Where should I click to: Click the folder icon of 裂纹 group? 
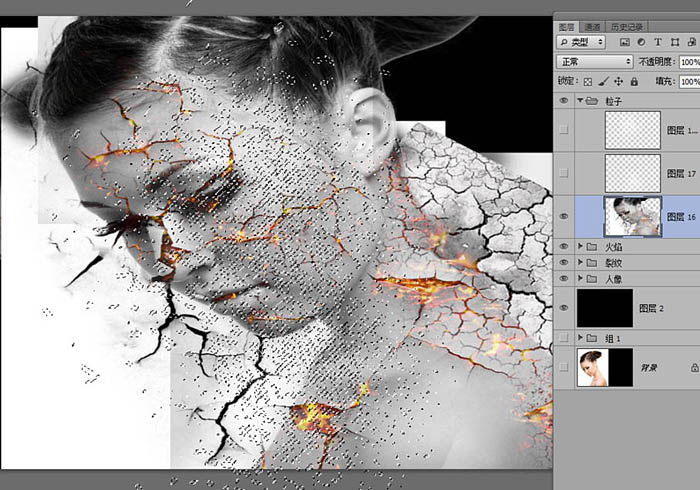pyautogui.click(x=592, y=262)
